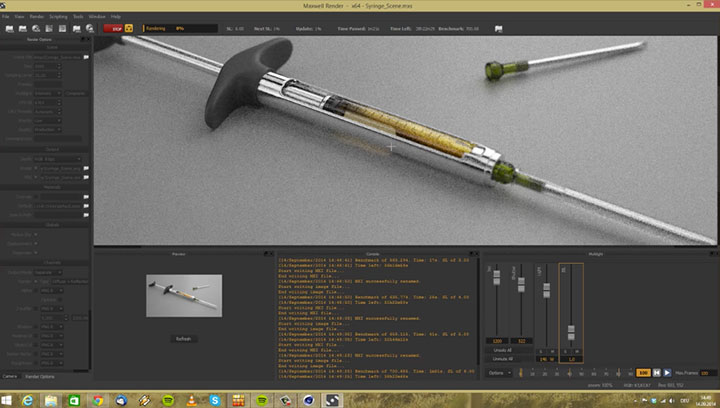This screenshot has width=720, height=408.
Task: Switch to the Render Options bottom tab
Action: click(40, 377)
